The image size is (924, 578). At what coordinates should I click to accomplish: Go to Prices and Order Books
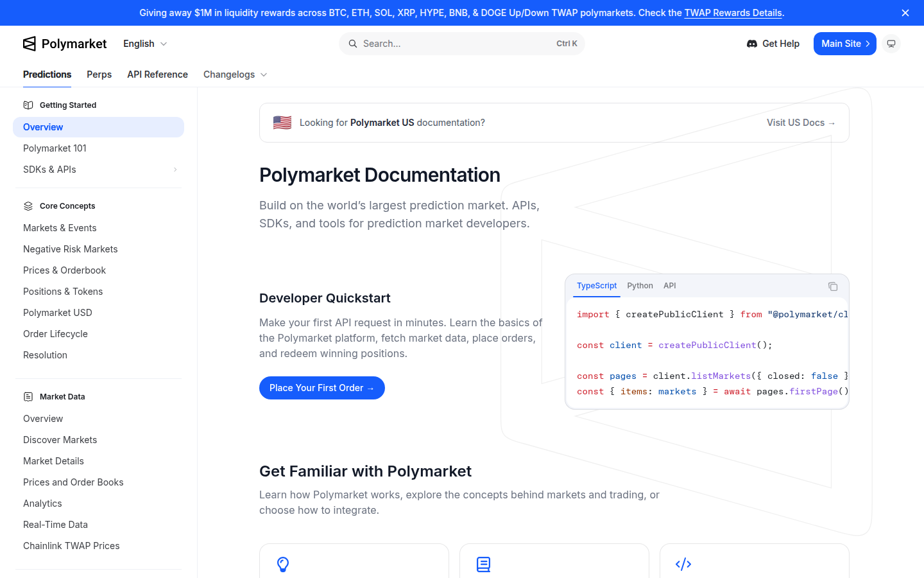tap(98, 482)
